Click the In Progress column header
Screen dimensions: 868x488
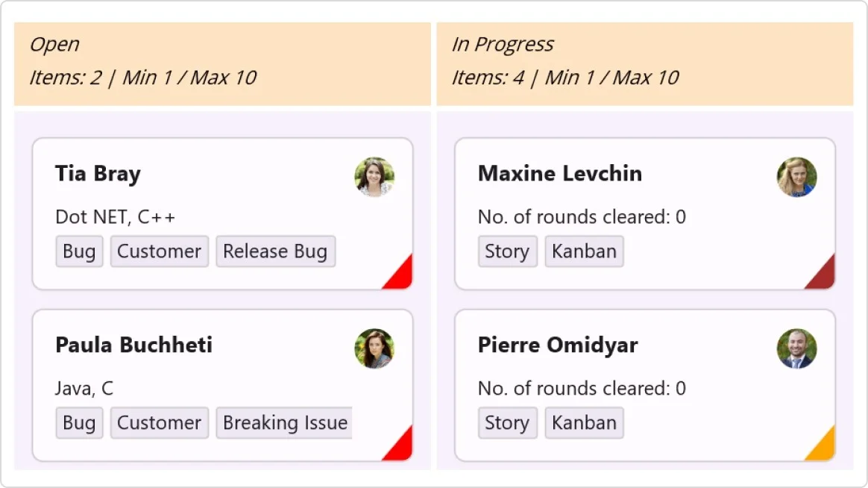(503, 44)
